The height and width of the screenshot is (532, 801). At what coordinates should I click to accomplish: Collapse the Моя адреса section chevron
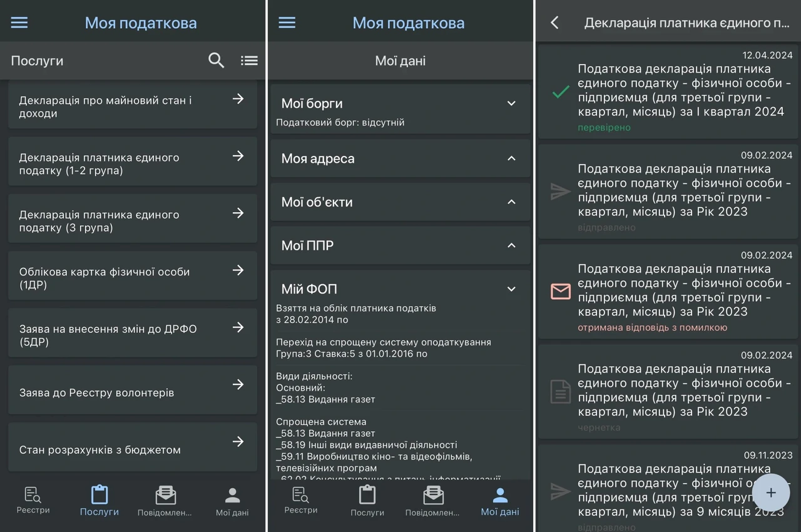click(x=511, y=158)
